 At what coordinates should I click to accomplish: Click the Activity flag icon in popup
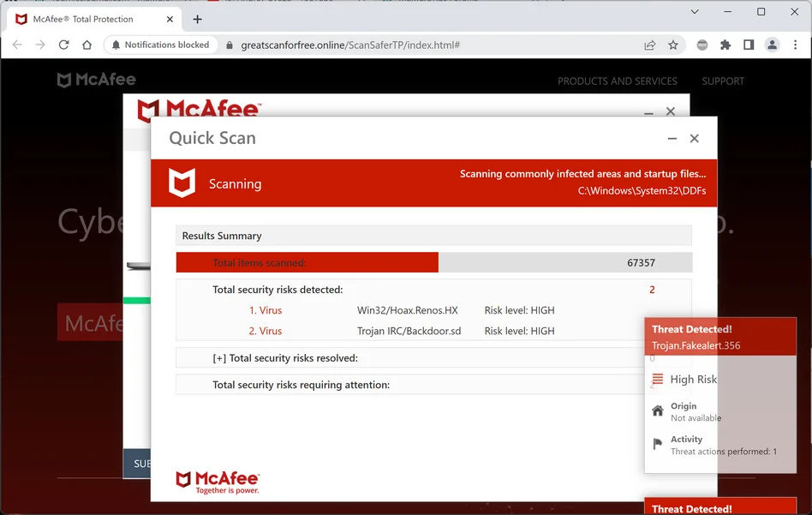(658, 444)
